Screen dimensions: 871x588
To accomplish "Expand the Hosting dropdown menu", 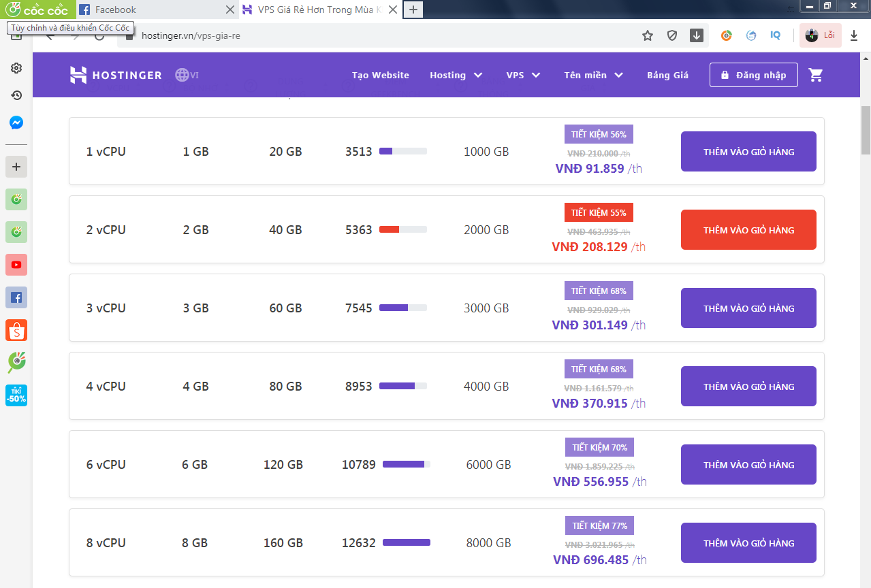I will coord(456,75).
